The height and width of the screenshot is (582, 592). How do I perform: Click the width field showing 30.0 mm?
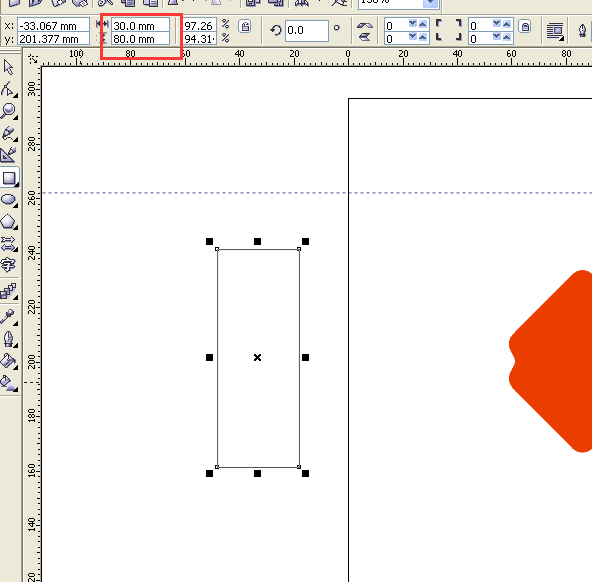pos(140,26)
